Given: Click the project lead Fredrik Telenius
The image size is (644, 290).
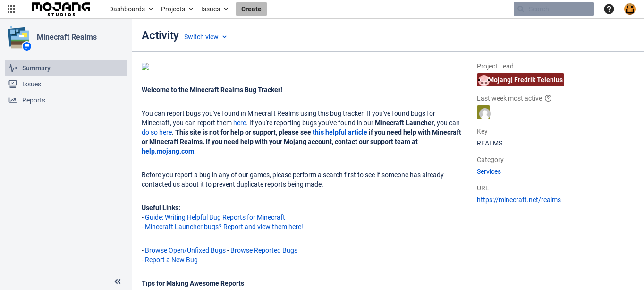Looking at the screenshot, I should coord(520,80).
